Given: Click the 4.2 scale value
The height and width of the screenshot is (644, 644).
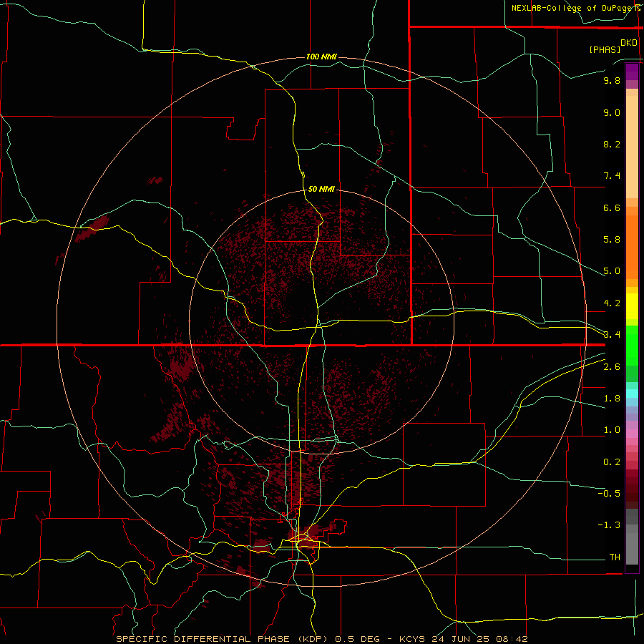Looking at the screenshot, I should coord(612,303).
